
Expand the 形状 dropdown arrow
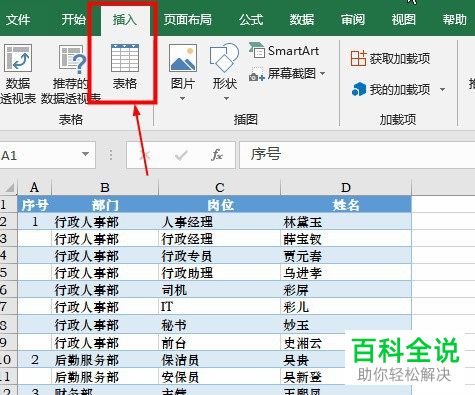226,98
